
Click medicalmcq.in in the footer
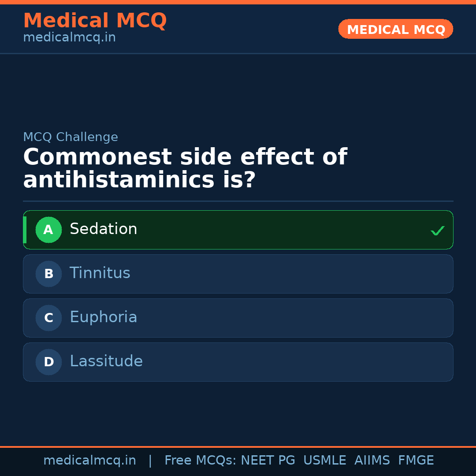tap(89, 461)
